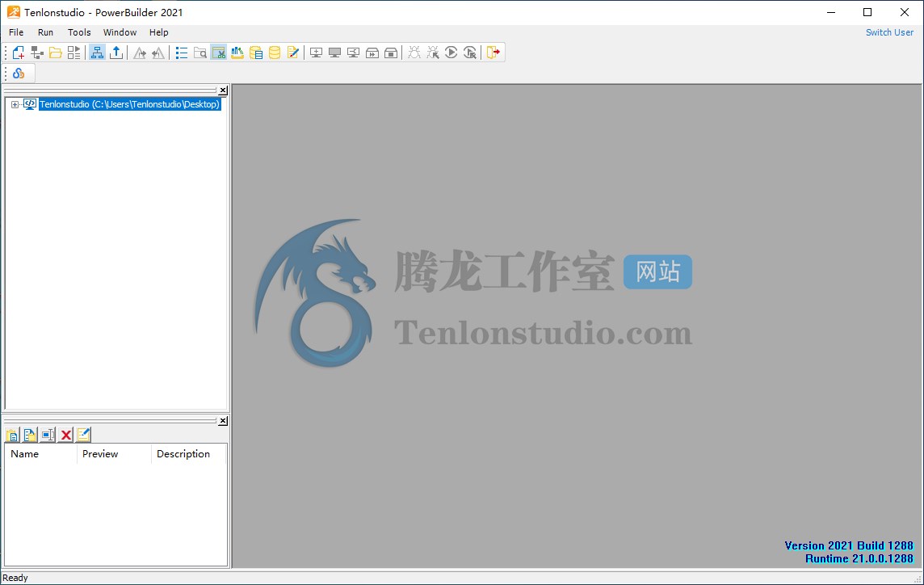Click the Full Build Workspace monitor icon
Viewport: 924px width, 585px height.
pos(334,53)
